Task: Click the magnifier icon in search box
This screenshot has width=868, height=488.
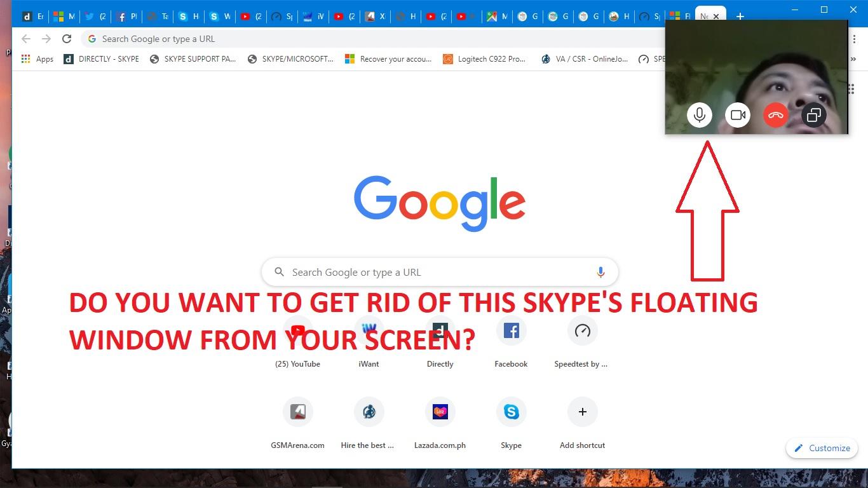Action: 279,272
